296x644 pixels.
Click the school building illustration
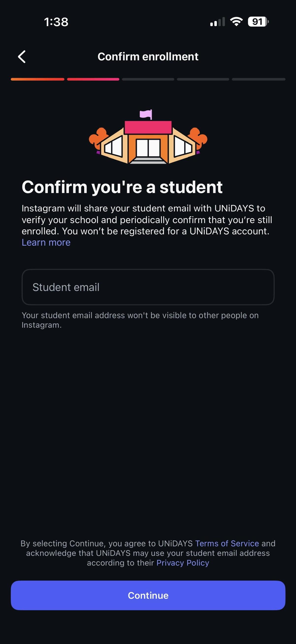tap(148, 137)
